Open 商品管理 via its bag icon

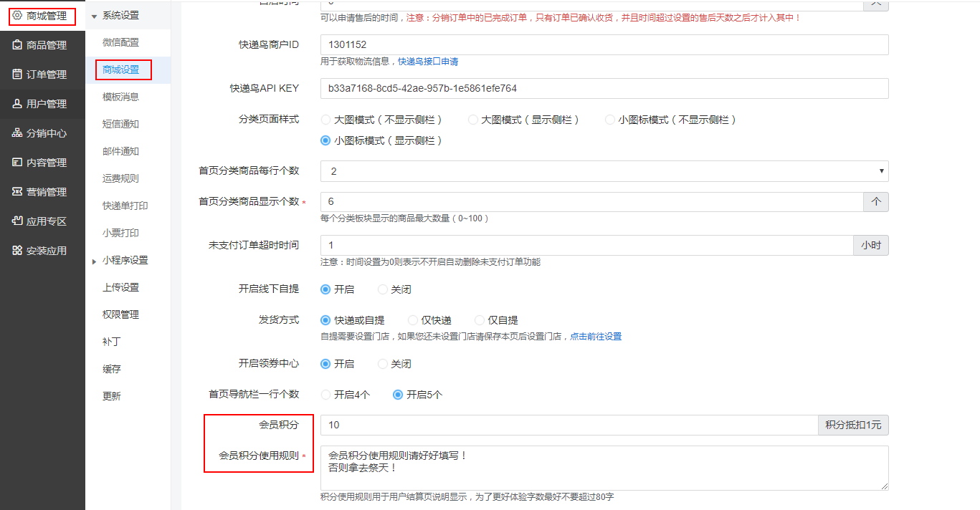click(x=18, y=45)
